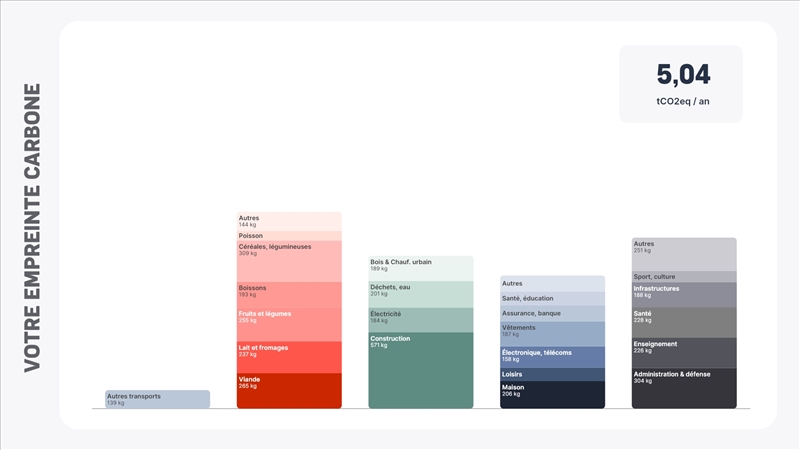This screenshot has height=450, width=800.
Task: Select the Déchets, eau segment
Action: (420, 294)
